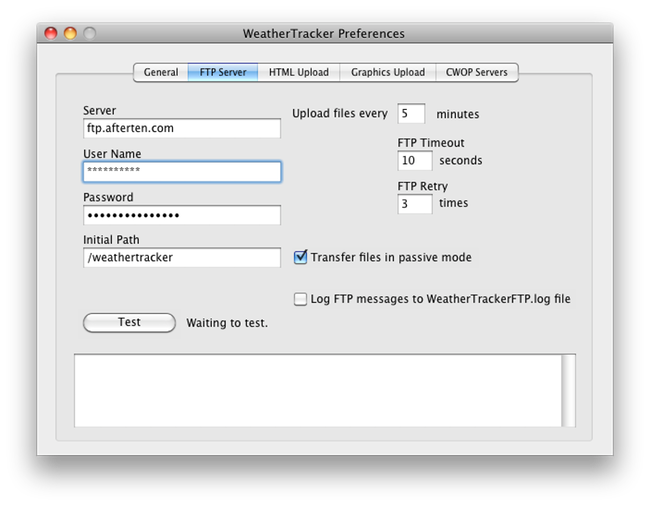This screenshot has height=506, width=650.
Task: Click the upload interval minutes field
Action: pyautogui.click(x=411, y=114)
